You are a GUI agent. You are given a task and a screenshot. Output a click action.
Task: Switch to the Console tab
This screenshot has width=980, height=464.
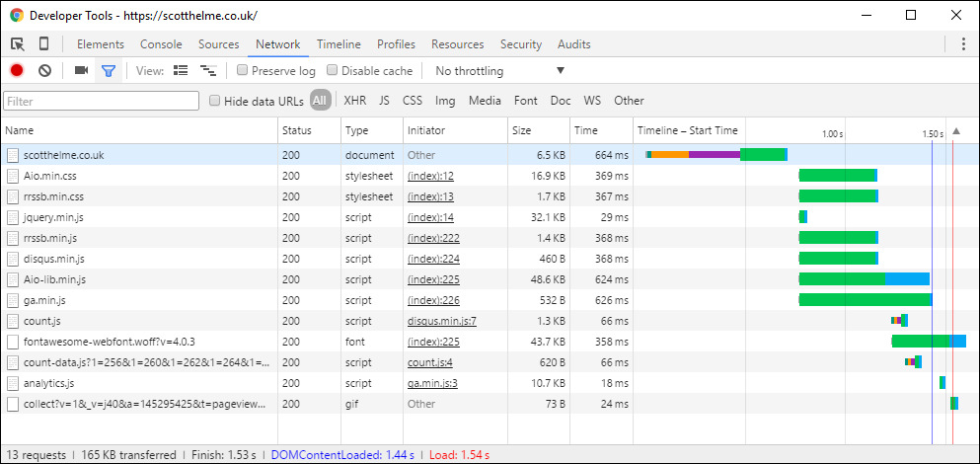[x=161, y=44]
